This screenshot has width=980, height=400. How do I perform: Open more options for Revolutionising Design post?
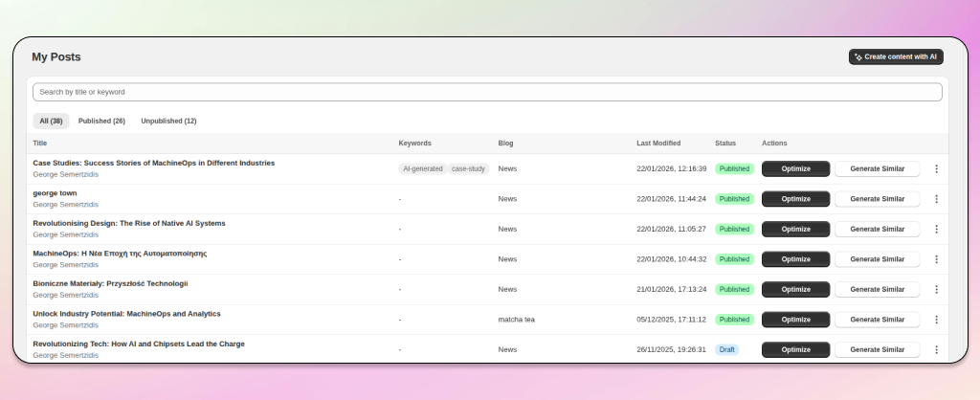coord(936,229)
